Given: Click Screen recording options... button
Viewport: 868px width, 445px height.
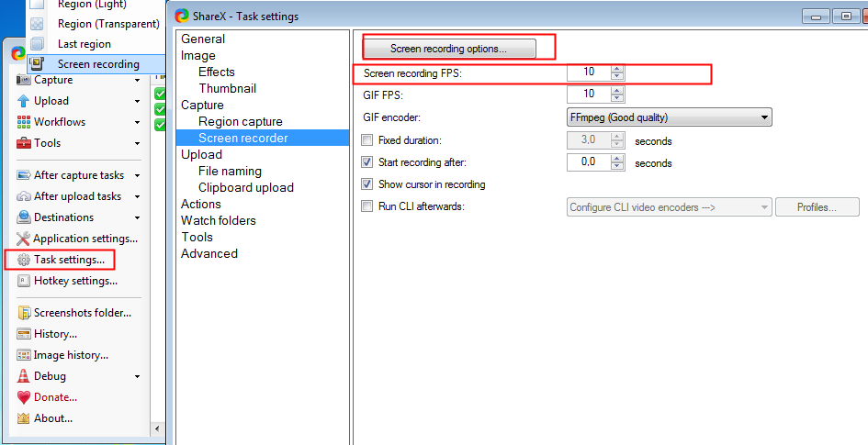Looking at the screenshot, I should point(449,49).
